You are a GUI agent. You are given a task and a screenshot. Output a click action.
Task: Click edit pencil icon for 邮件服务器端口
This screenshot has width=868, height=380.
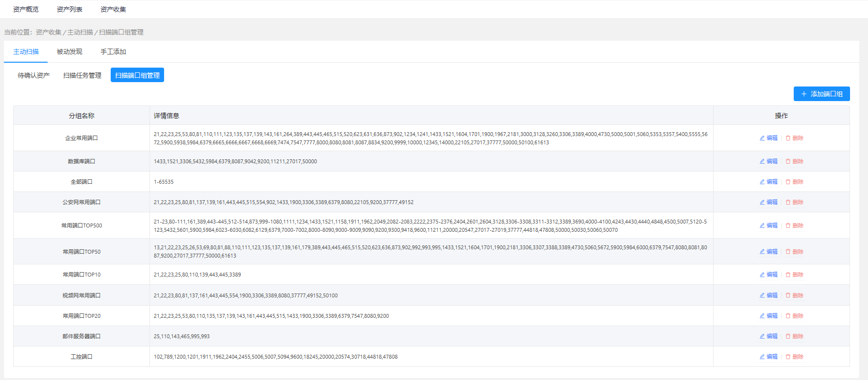(762, 336)
